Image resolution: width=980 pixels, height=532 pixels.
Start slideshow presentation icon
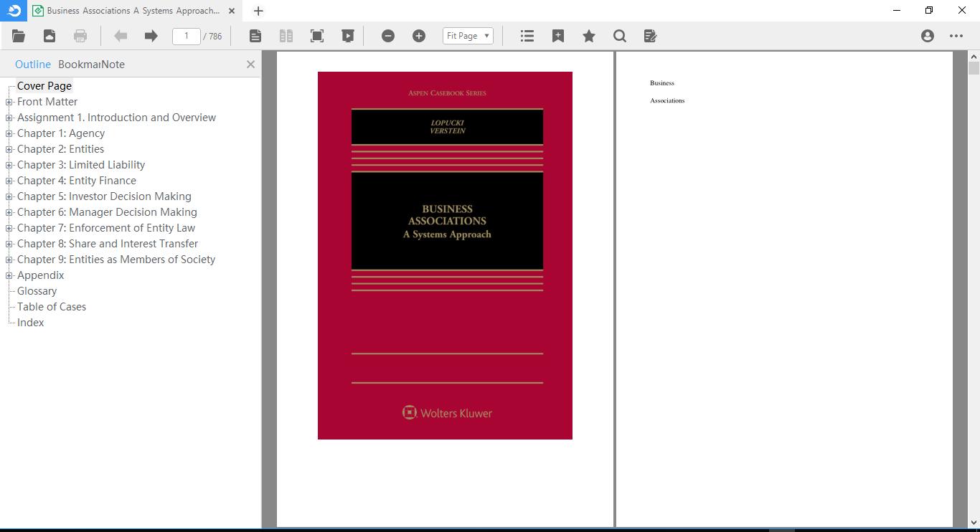pyautogui.click(x=348, y=36)
